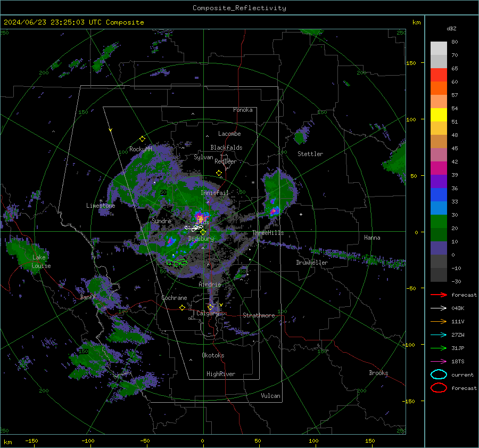Select the strong storm cell west of ThreeHills

coord(274,210)
